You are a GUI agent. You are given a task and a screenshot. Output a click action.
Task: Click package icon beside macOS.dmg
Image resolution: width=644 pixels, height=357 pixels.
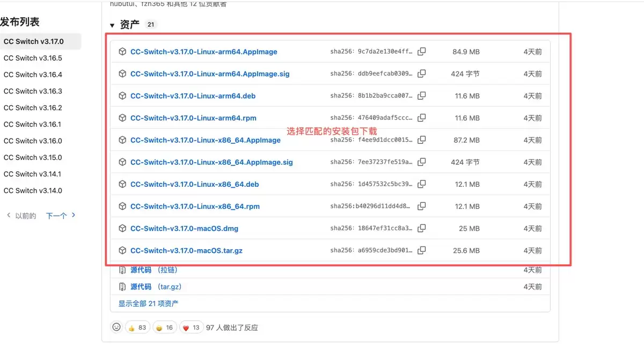(122, 228)
